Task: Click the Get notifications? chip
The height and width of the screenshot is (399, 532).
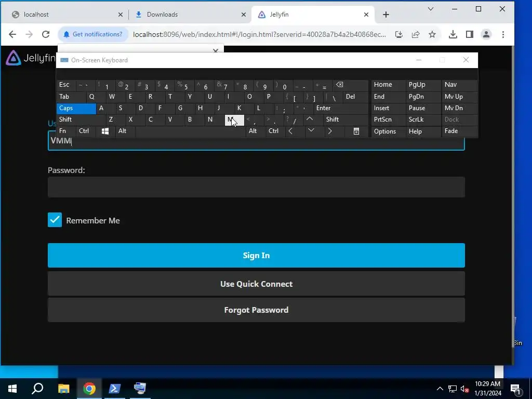Action: [93, 34]
